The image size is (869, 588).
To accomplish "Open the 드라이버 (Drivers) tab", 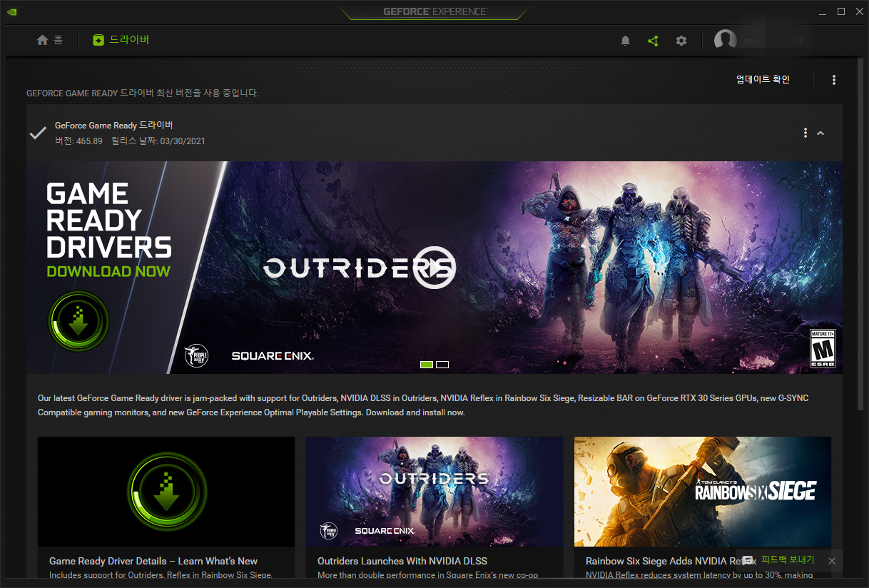I will [121, 40].
